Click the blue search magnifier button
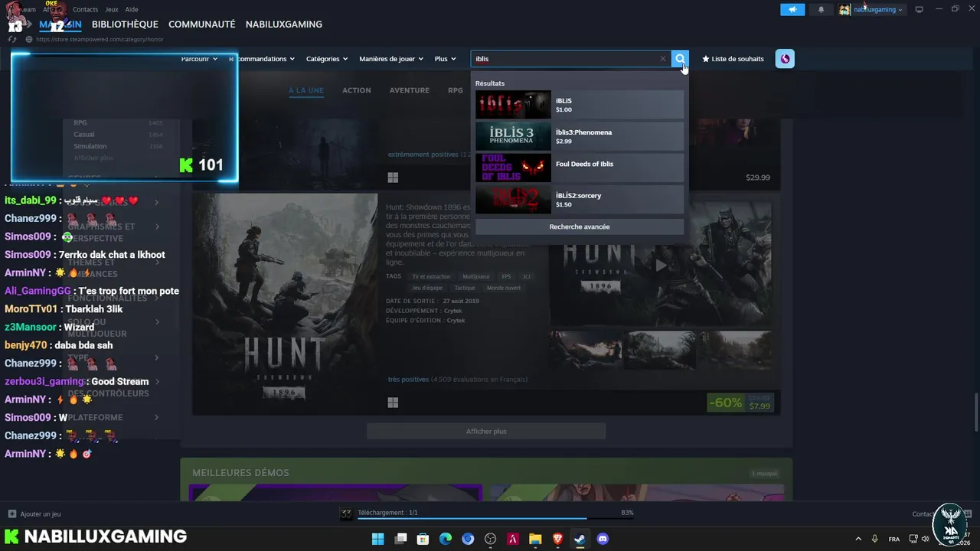Viewport: 980px width, 551px height. (680, 59)
